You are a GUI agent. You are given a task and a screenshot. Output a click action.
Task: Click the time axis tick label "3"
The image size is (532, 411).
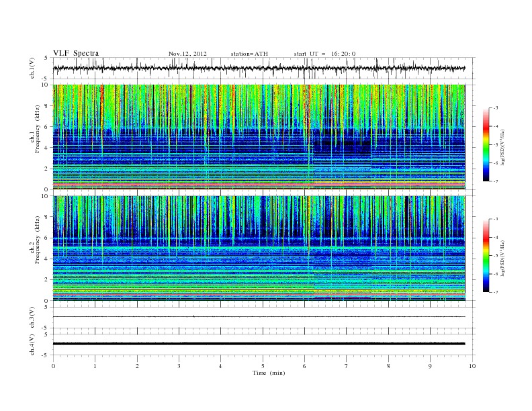coord(179,366)
